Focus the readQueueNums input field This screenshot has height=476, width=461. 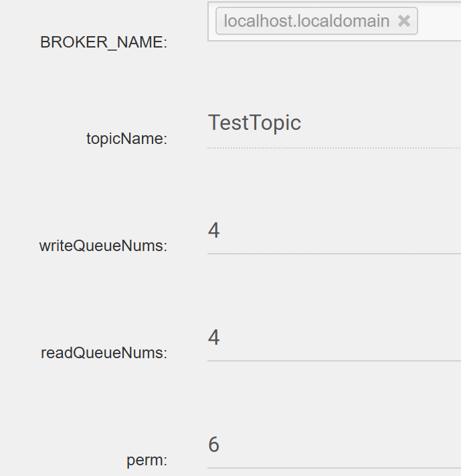pyautogui.click(x=335, y=338)
